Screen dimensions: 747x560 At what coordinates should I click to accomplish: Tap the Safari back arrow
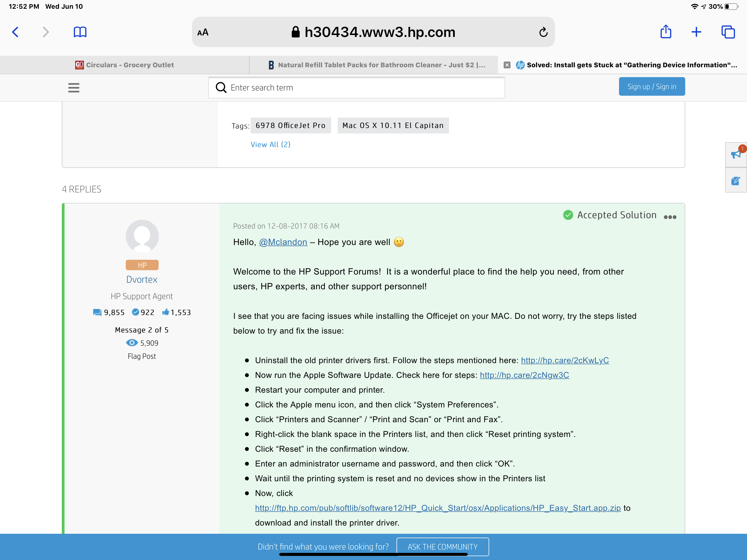[15, 32]
